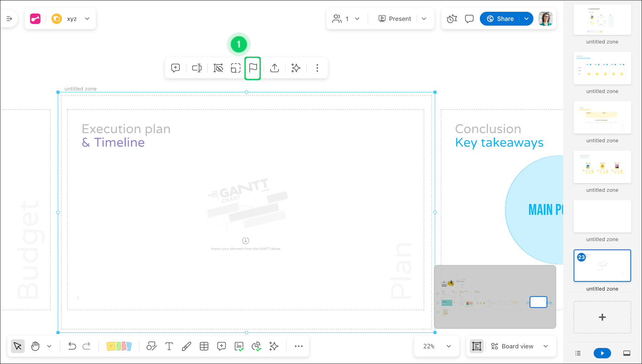Select the sticky note tool
The height and width of the screenshot is (364, 642).
pyautogui.click(x=119, y=346)
